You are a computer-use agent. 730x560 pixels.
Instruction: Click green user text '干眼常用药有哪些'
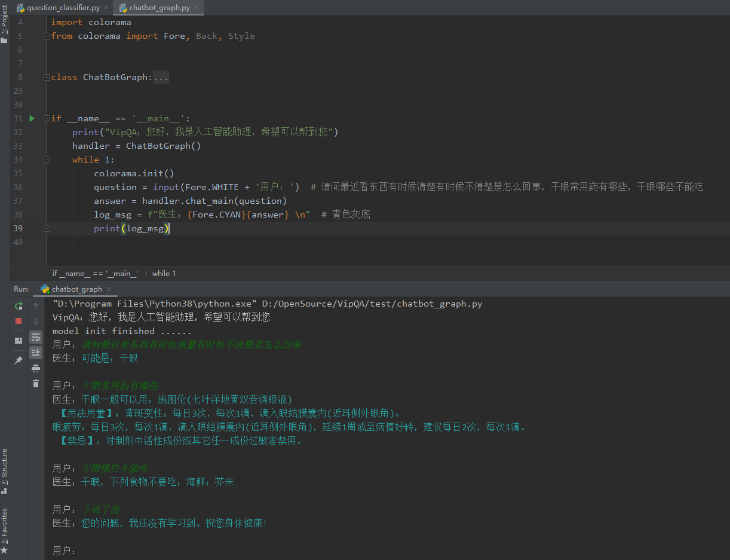pos(120,385)
